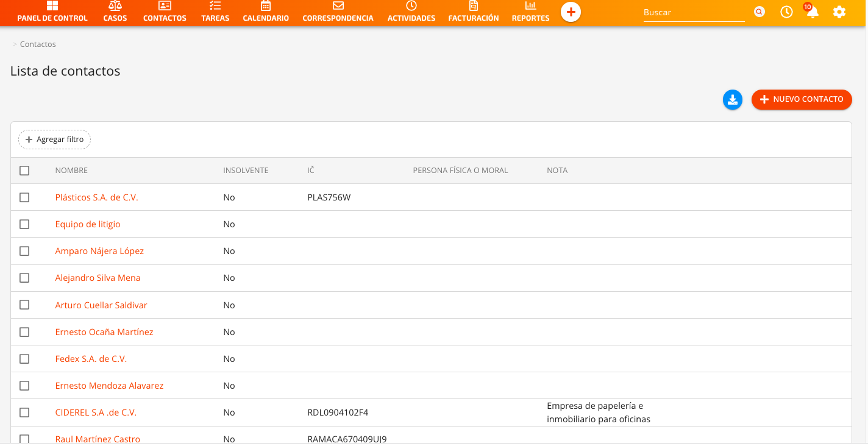Open contact Amparo Nájera López
The height and width of the screenshot is (446, 868).
(99, 251)
